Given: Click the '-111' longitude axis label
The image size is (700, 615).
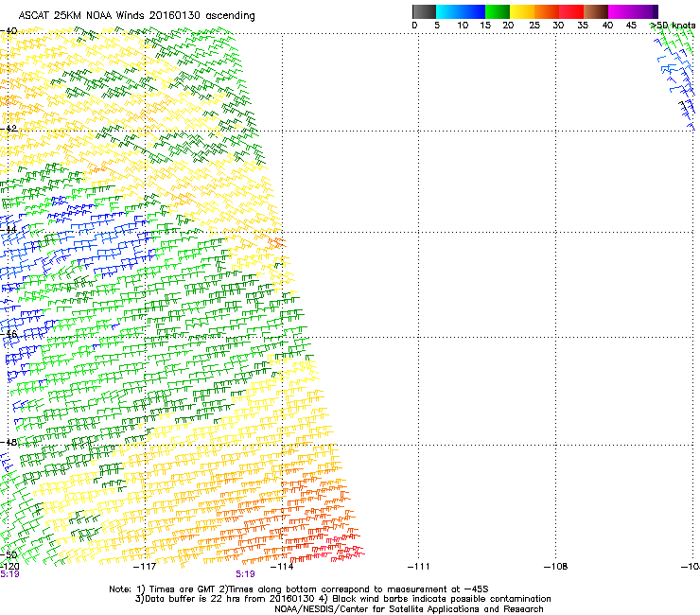Looking at the screenshot, I should (x=419, y=567).
